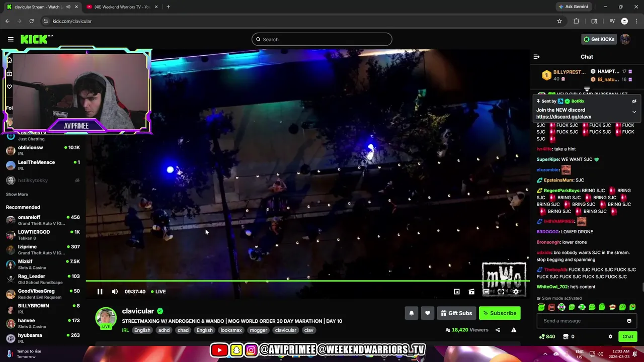The width and height of the screenshot is (644, 362).
Task: Enter fullscreen video mode
Action: point(501,292)
